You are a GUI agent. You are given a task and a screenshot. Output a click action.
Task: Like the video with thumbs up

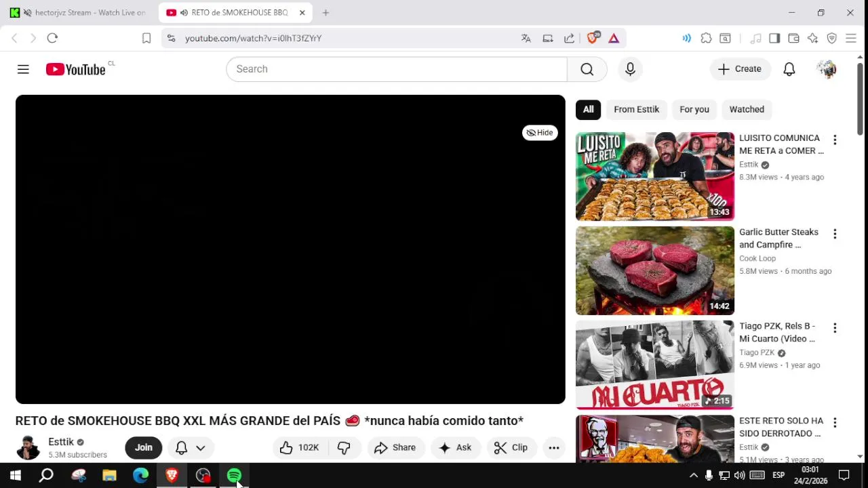click(x=300, y=447)
